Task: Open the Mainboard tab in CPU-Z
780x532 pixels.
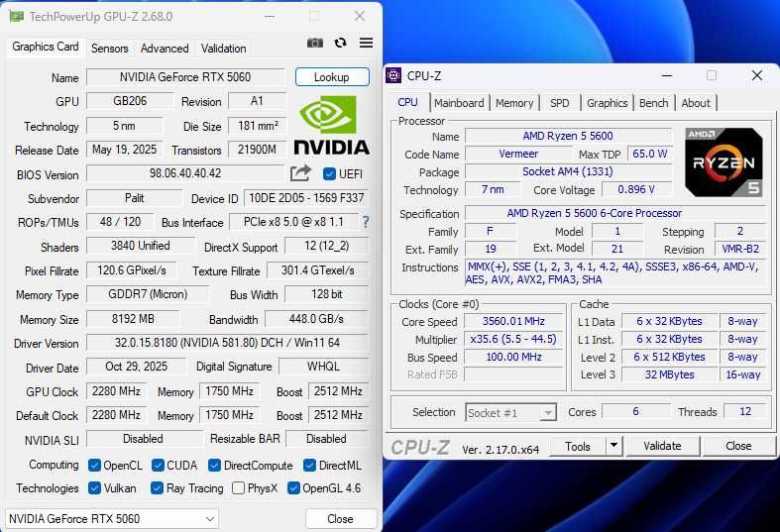Action: [x=459, y=103]
